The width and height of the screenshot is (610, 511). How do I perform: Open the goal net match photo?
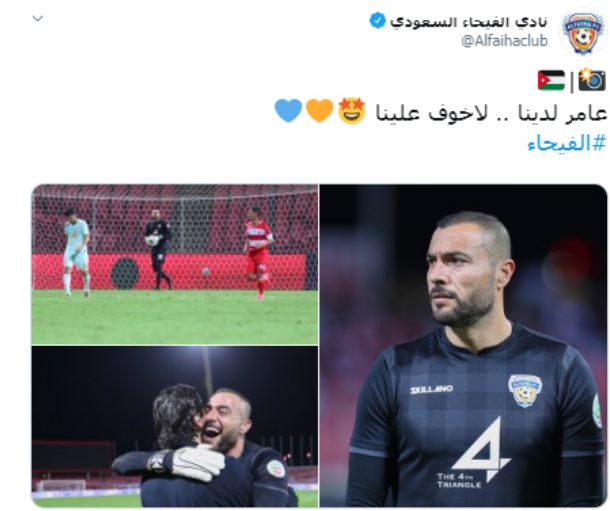[x=175, y=264]
